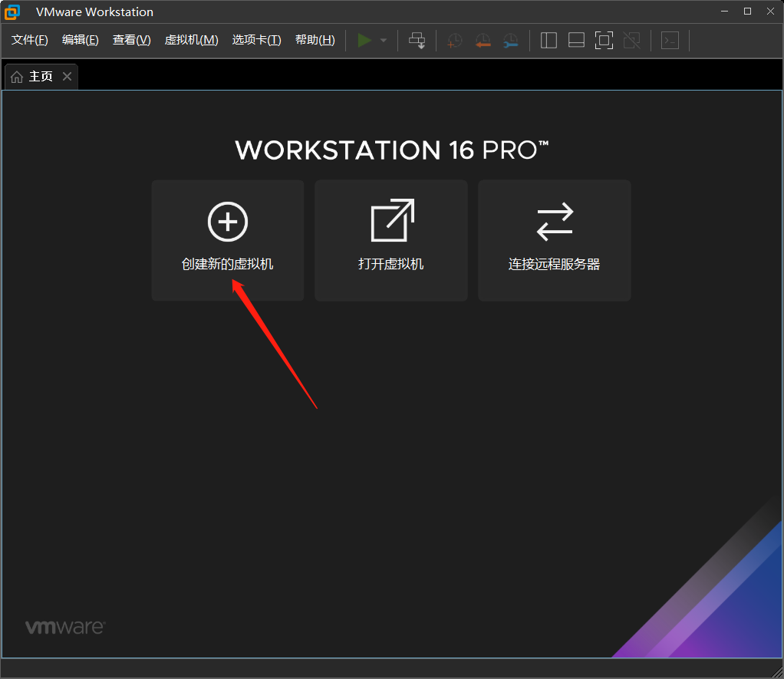Click the full screen mode icon
Screen dimensions: 784x679
pos(604,41)
